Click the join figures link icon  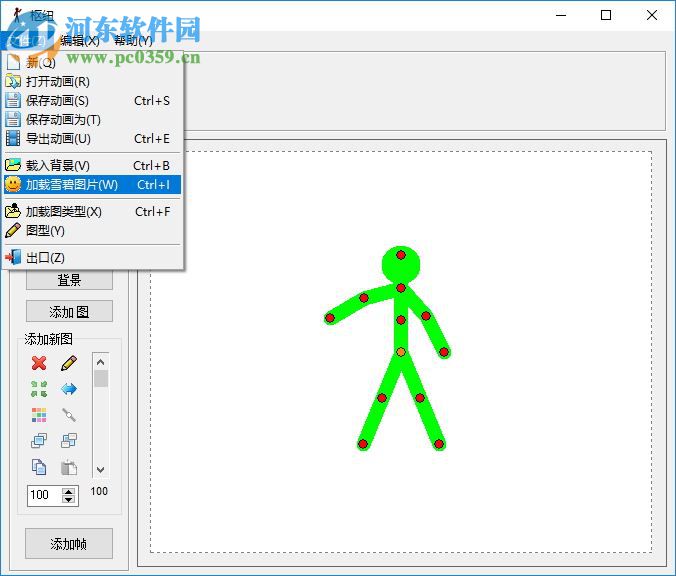tap(69, 415)
